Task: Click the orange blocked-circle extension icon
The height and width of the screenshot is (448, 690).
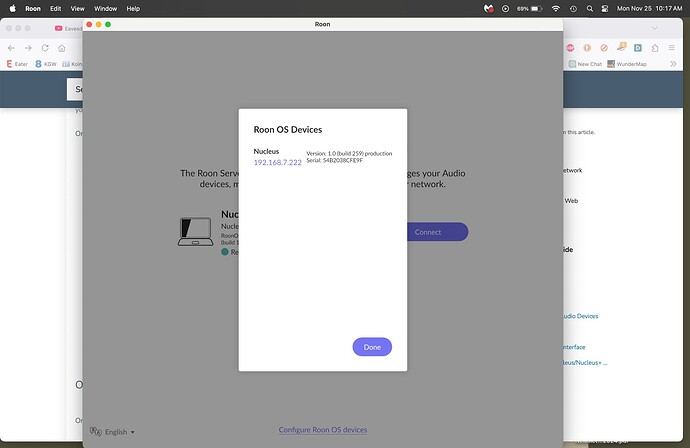Action: click(604, 48)
